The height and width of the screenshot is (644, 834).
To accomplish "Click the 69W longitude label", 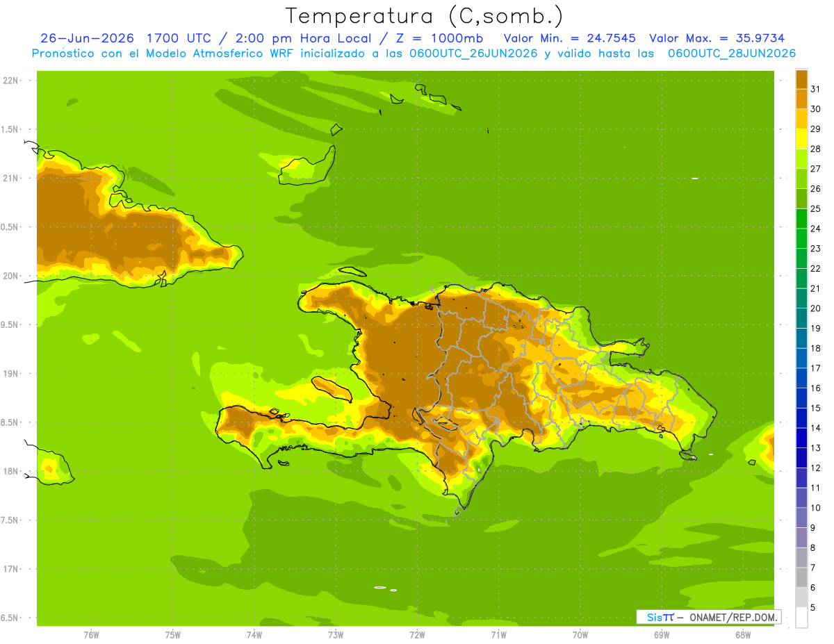I will pyautogui.click(x=661, y=635).
